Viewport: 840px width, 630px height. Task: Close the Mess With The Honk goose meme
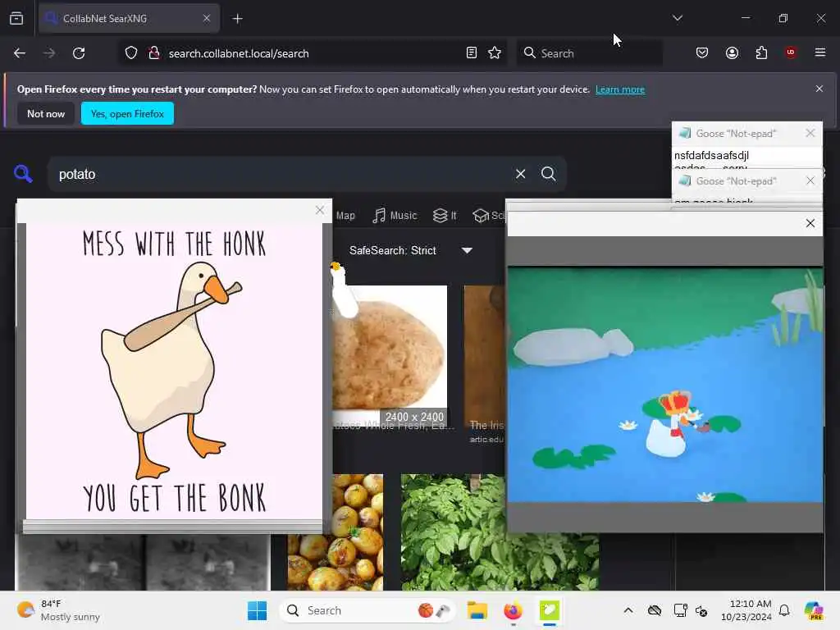[320, 210]
